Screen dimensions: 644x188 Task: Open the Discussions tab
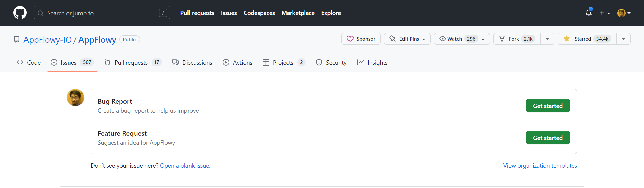click(x=192, y=62)
